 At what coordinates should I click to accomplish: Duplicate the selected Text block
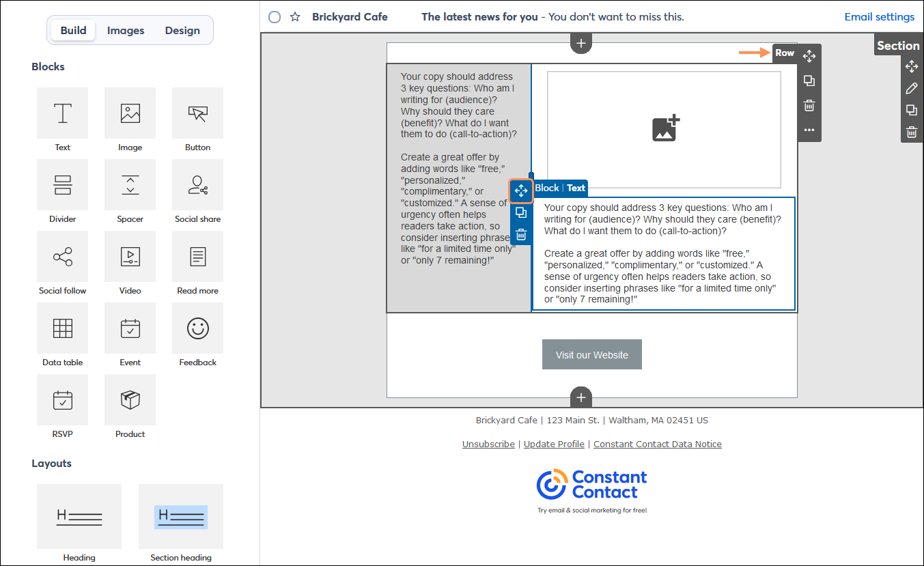[521, 213]
